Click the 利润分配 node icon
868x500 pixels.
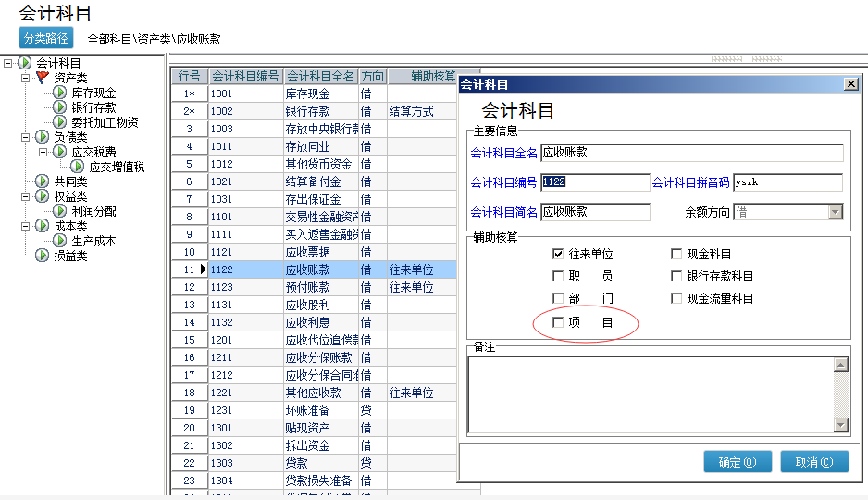[x=60, y=210]
